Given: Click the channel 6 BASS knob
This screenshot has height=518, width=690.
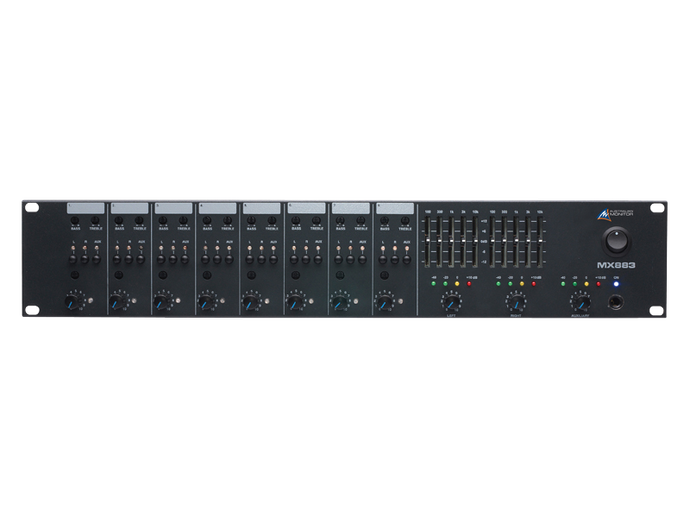Looking at the screenshot, I should pos(296,220).
